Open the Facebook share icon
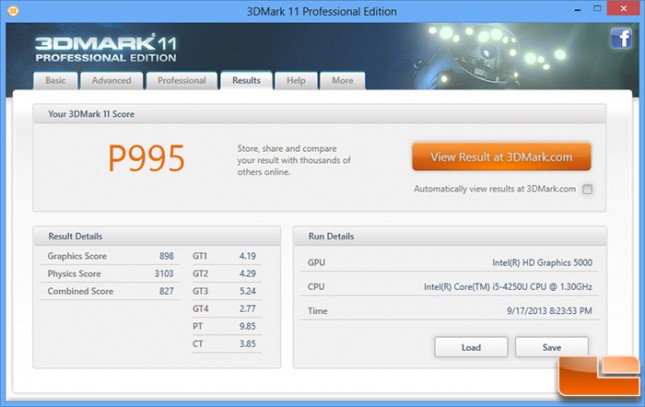Screen dimensions: 645x407 click(621, 39)
